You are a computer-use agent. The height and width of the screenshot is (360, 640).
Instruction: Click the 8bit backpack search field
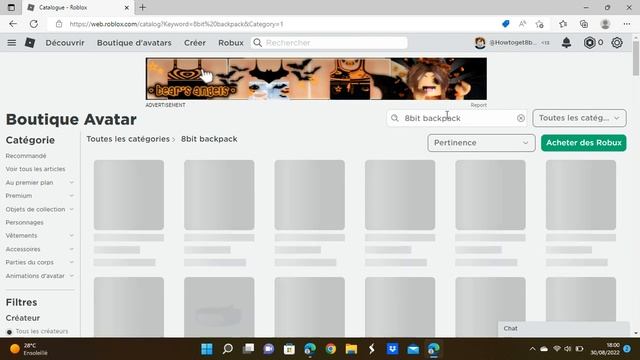(457, 118)
